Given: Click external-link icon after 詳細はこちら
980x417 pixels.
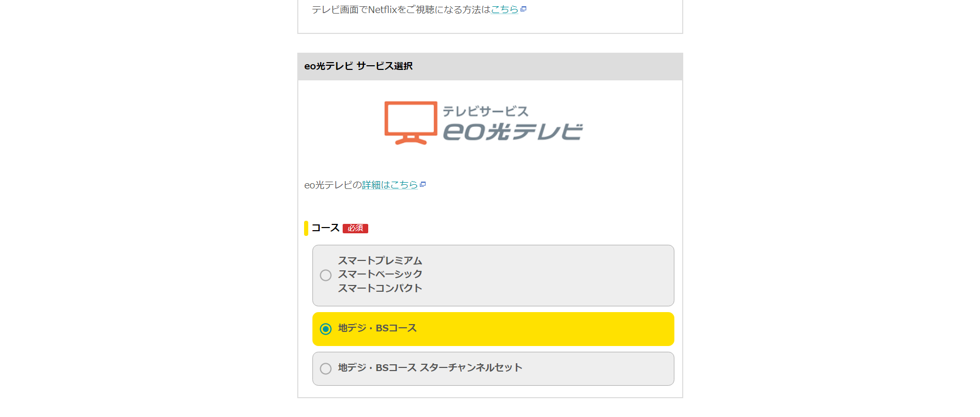Looking at the screenshot, I should tap(423, 184).
